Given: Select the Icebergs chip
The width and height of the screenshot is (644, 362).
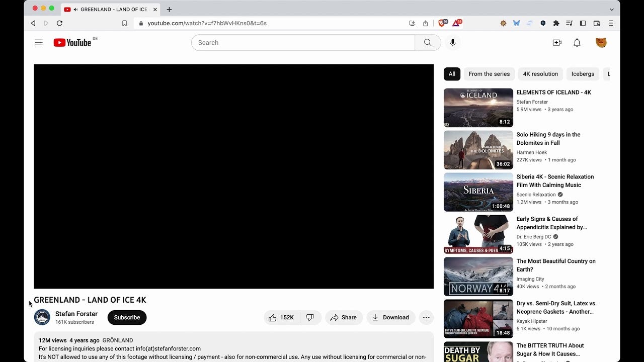Looking at the screenshot, I should click(x=583, y=74).
